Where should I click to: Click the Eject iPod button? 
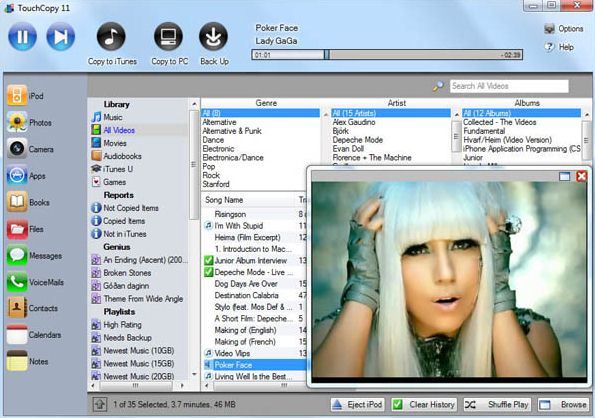tap(358, 405)
